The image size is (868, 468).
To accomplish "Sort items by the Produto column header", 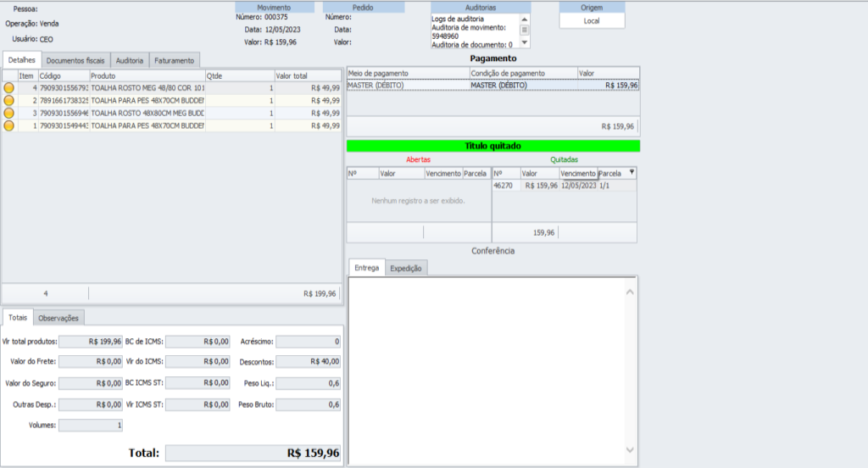I will [x=146, y=75].
